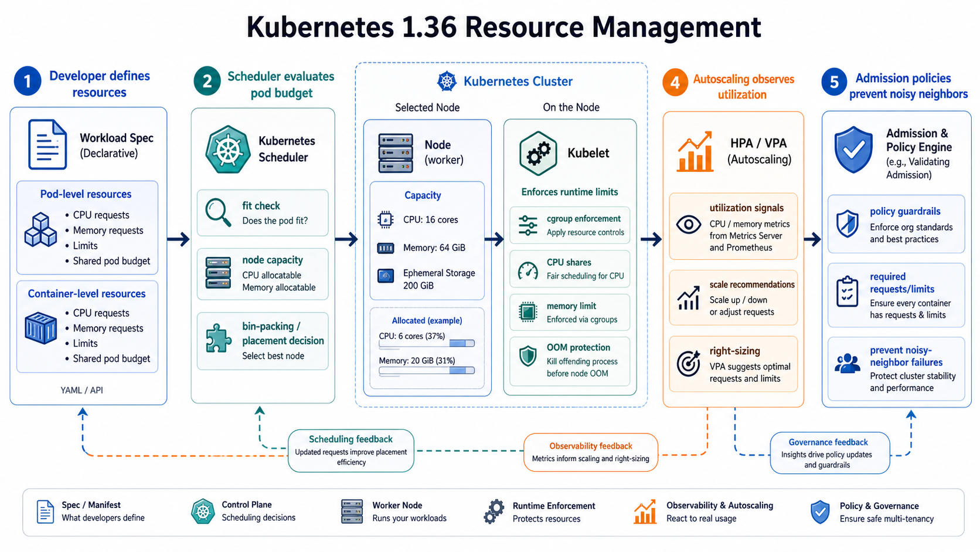The height and width of the screenshot is (552, 980).
Task: Click the right-sizing target icon
Action: coord(689,363)
